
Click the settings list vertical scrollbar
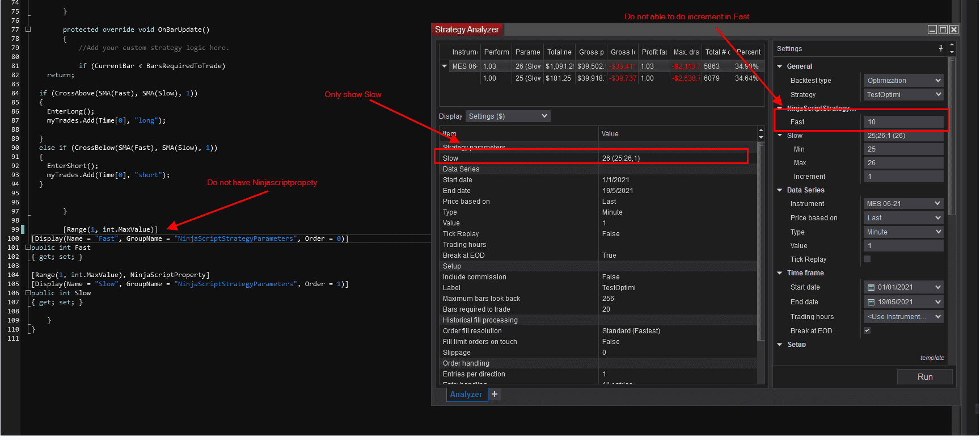point(761,241)
